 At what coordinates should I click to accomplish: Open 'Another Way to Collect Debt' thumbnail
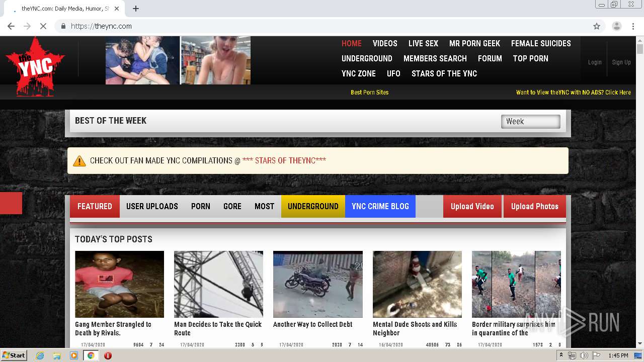[317, 284]
